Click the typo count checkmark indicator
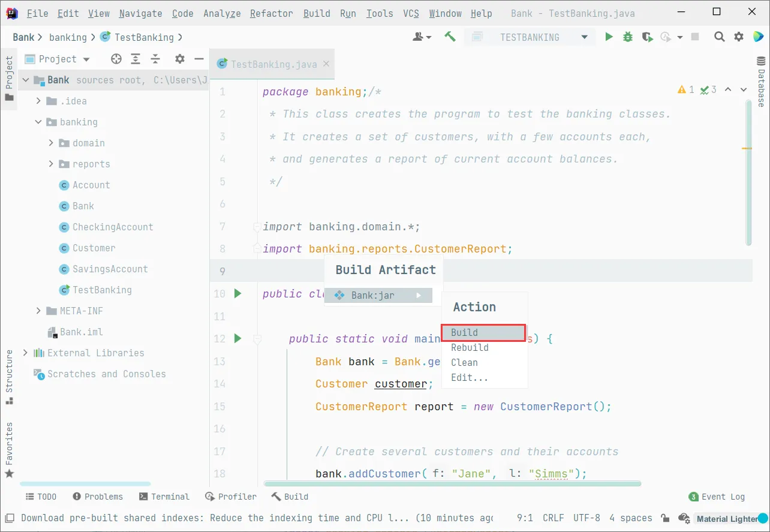770x532 pixels. click(708, 89)
